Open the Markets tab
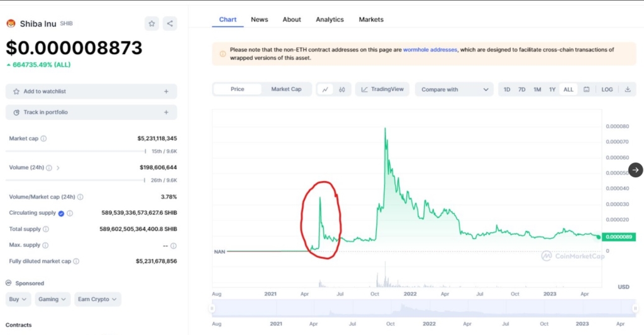 point(371,19)
